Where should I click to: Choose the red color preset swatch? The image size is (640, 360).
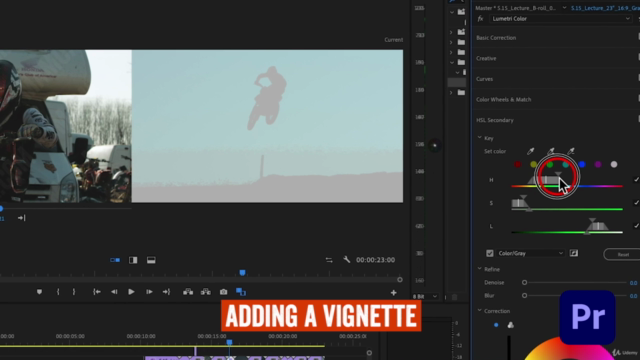pyautogui.click(x=518, y=164)
